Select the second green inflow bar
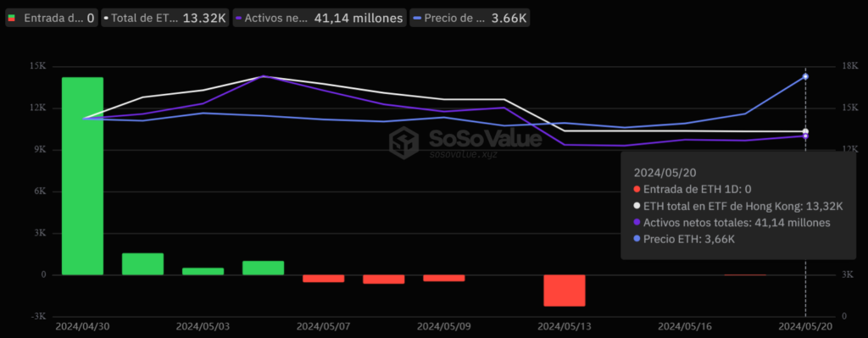The height and width of the screenshot is (338, 868). coord(142,264)
